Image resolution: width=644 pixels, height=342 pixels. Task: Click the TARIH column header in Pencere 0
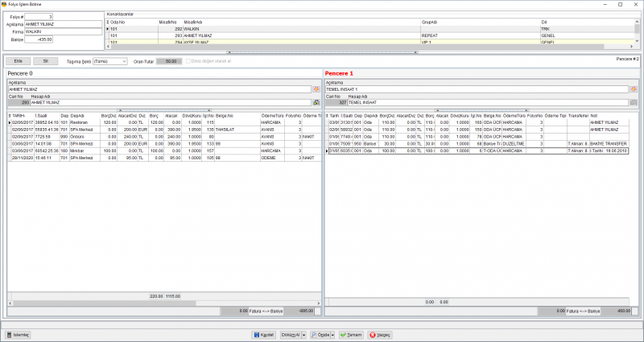tap(23, 116)
